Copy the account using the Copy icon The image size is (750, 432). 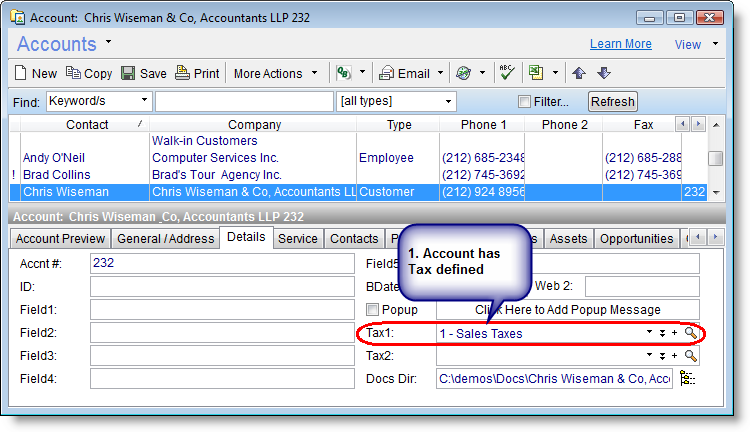coord(74,73)
